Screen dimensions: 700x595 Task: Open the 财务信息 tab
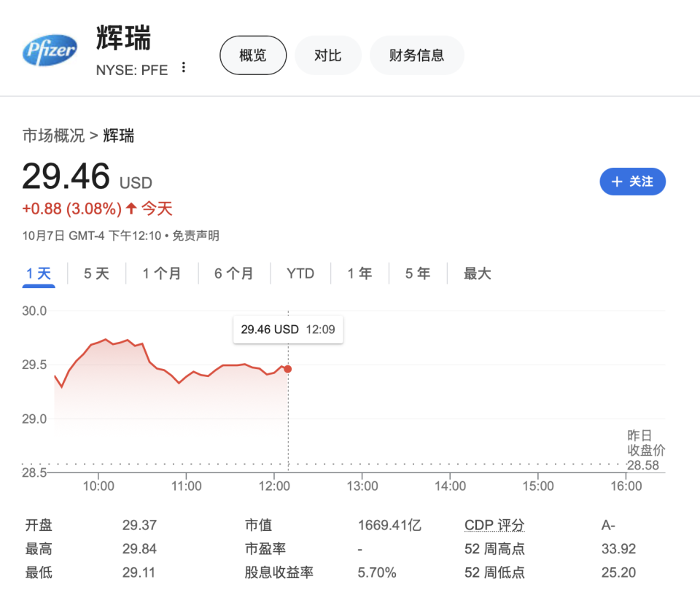[x=417, y=55]
